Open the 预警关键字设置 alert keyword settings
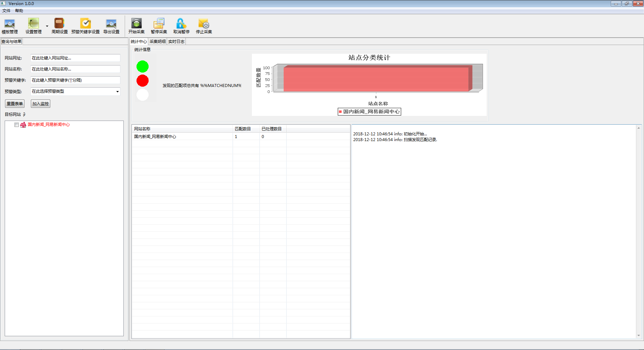The height and width of the screenshot is (350, 644). [x=86, y=26]
